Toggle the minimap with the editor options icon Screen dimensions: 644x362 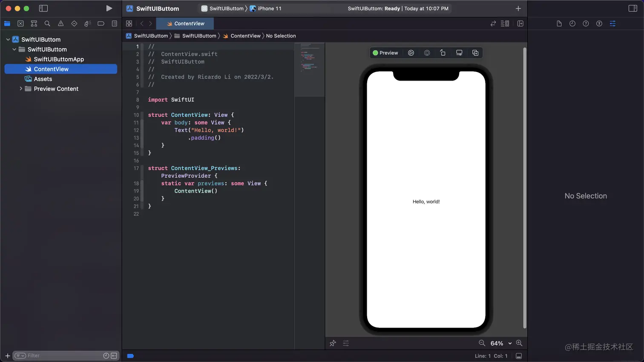pyautogui.click(x=505, y=23)
